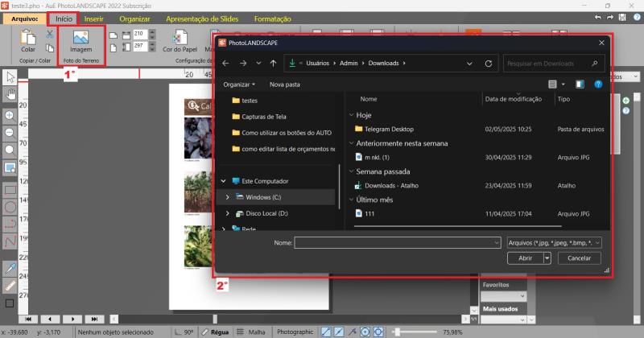Refresh the Downloads folder in dialog
Image resolution: width=644 pixels, height=338 pixels.
click(x=489, y=64)
